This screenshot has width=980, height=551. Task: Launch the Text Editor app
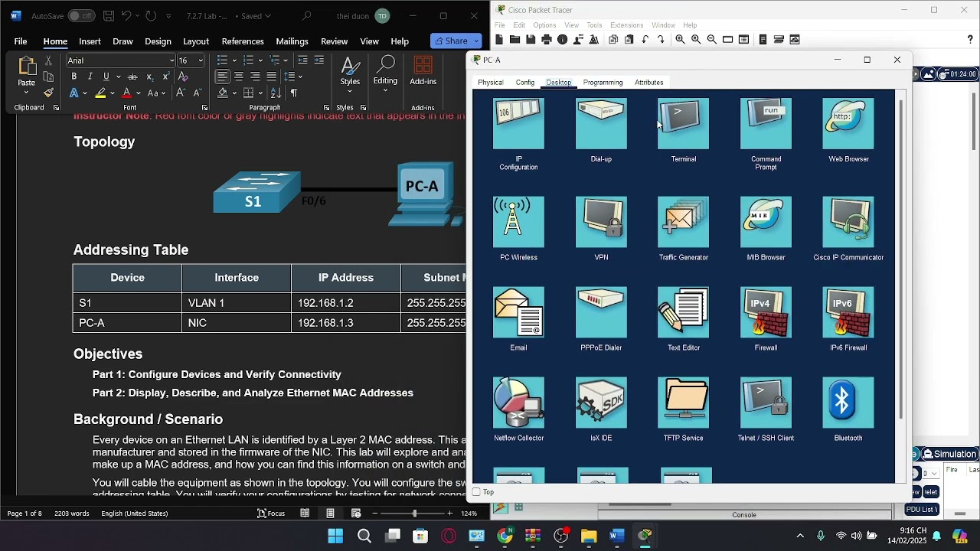[x=683, y=312]
